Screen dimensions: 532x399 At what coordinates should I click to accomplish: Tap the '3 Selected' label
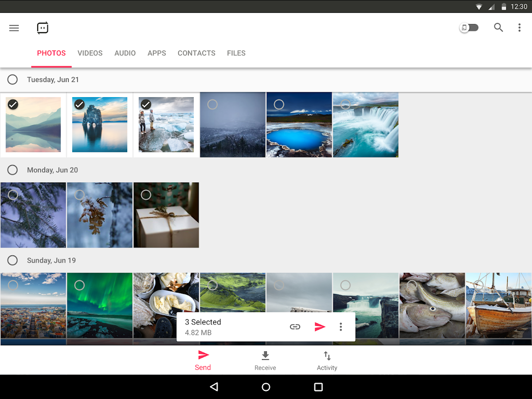click(x=203, y=322)
